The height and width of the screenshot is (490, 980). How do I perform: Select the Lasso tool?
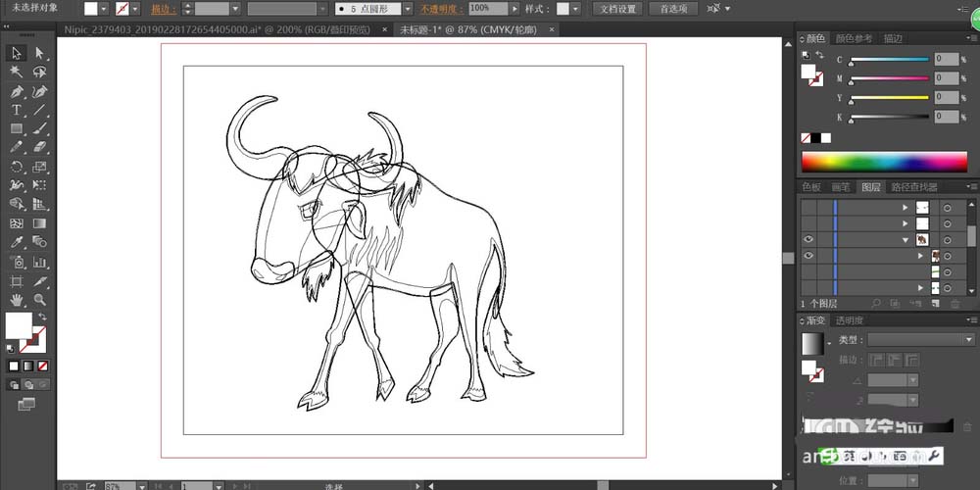(39, 72)
